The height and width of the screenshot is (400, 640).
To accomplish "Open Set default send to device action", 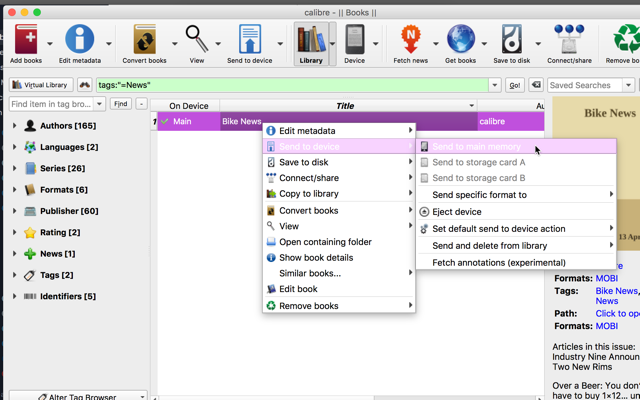I will click(x=516, y=229).
